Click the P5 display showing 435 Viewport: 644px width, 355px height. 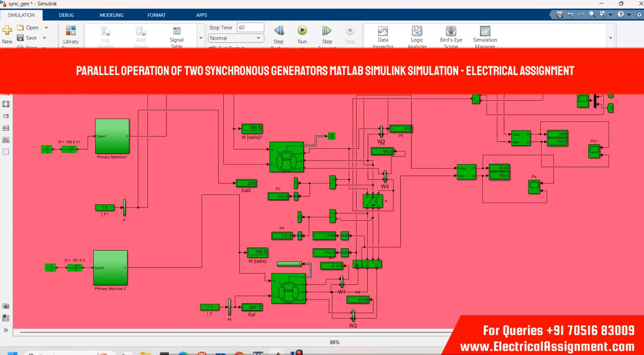click(401, 128)
